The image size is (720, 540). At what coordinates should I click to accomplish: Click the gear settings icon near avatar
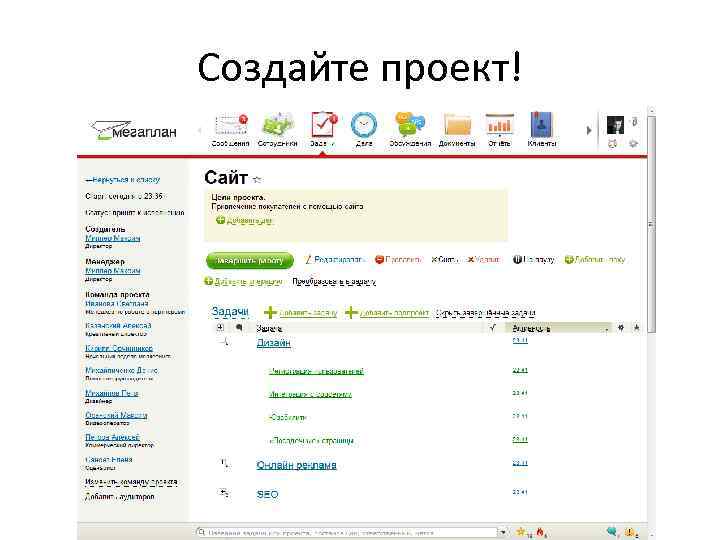point(633,144)
